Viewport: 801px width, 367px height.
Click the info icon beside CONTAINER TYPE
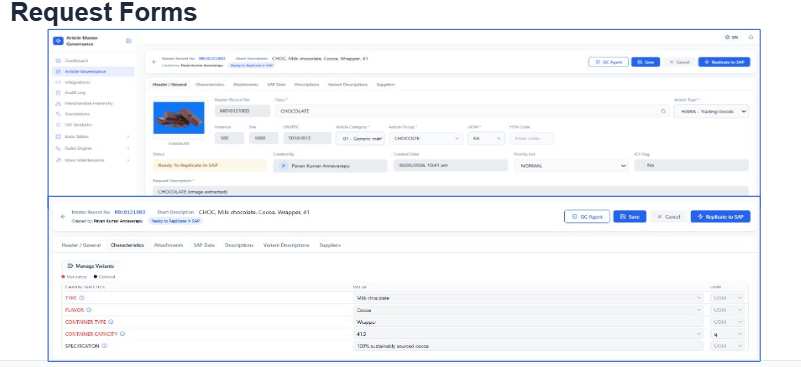point(111,322)
